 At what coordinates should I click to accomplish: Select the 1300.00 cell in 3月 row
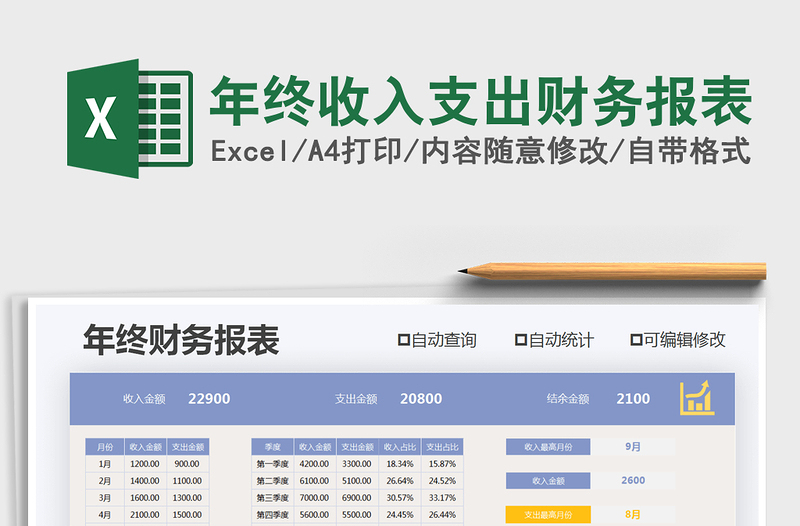coord(187,497)
